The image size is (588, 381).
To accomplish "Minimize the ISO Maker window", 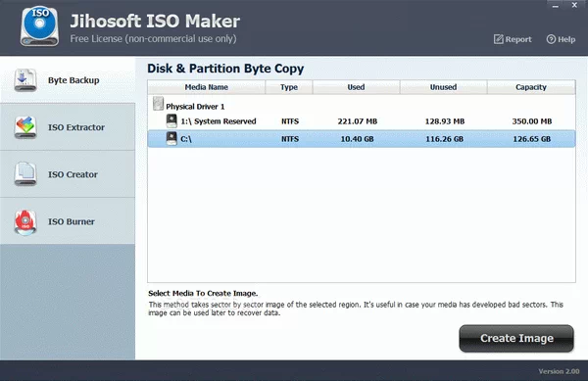I will click(x=556, y=6).
